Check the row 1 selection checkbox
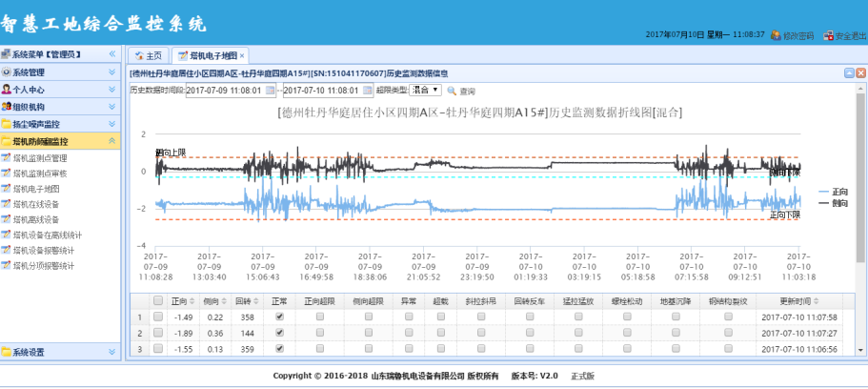868x389 pixels. 158,317
